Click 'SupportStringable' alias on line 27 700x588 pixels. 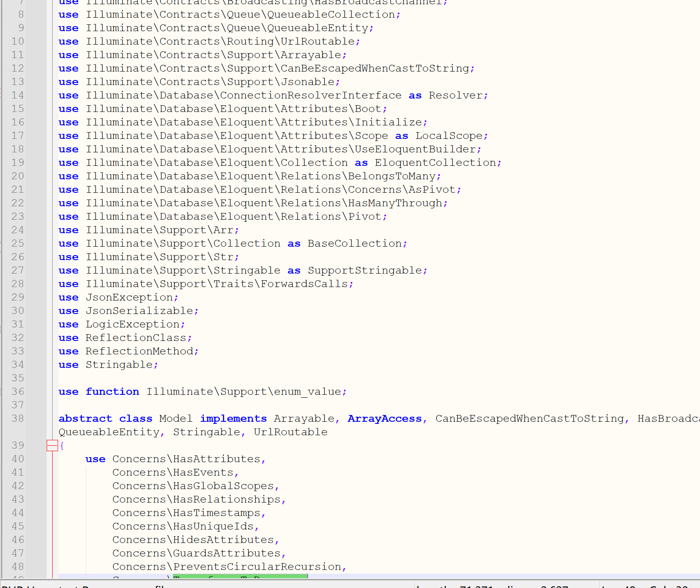pyautogui.click(x=364, y=270)
